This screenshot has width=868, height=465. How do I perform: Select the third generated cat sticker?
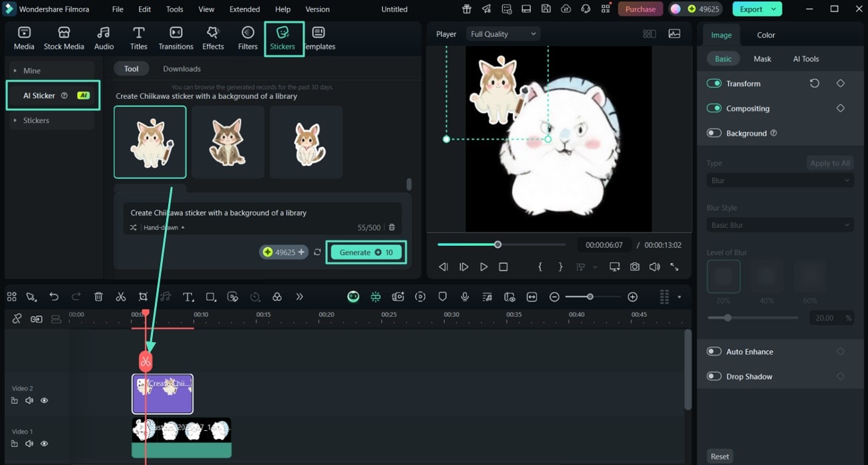coord(306,142)
